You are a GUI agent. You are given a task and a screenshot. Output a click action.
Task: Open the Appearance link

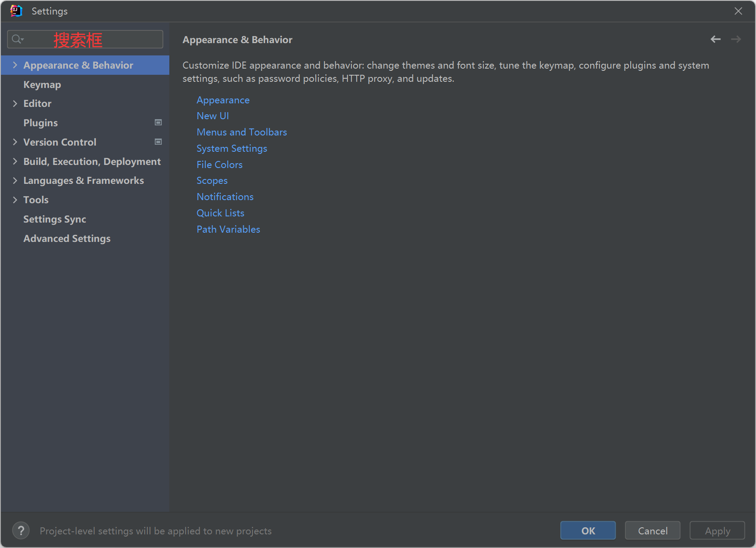click(223, 100)
